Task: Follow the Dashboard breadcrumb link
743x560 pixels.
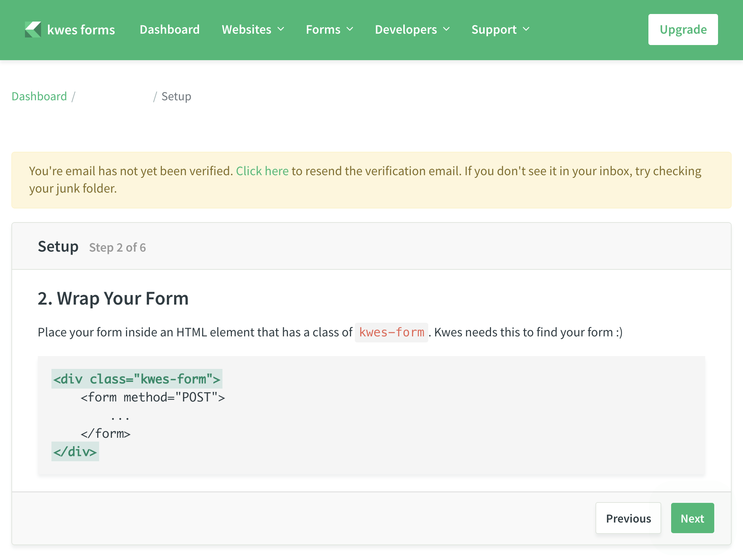Action: [39, 96]
